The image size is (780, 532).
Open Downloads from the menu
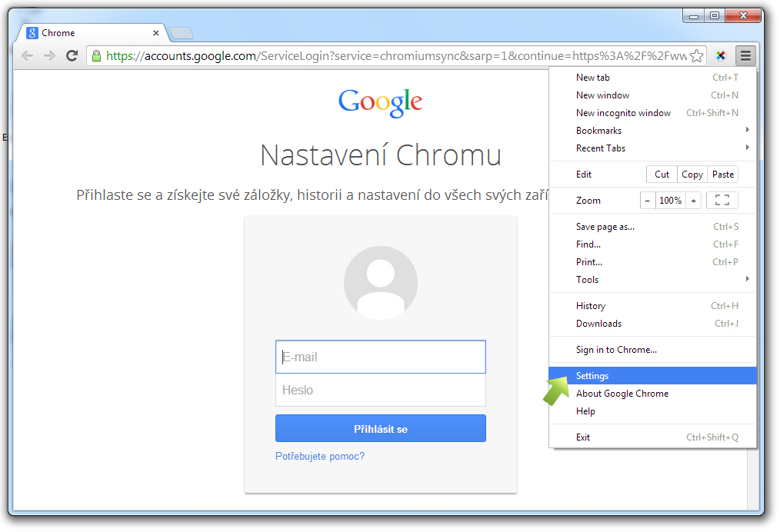point(652,324)
